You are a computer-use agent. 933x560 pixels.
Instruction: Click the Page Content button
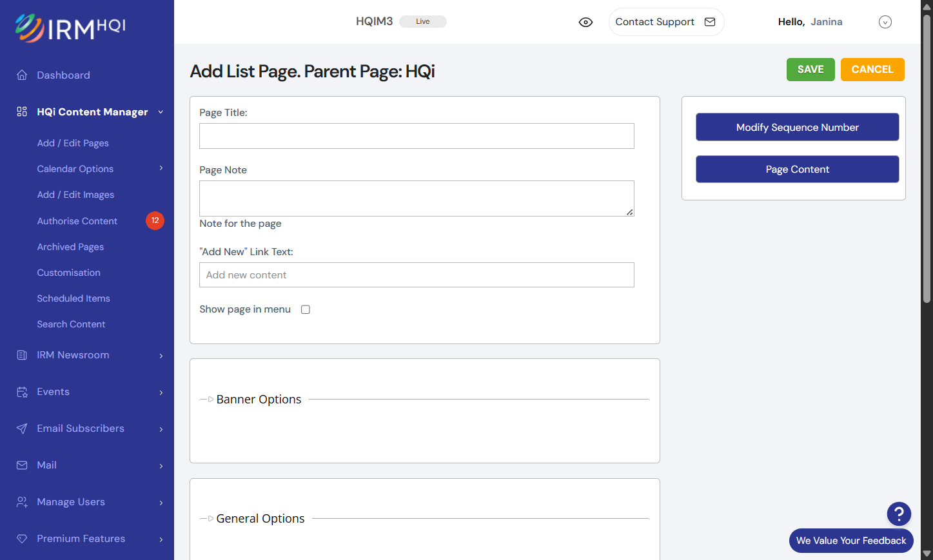click(798, 169)
